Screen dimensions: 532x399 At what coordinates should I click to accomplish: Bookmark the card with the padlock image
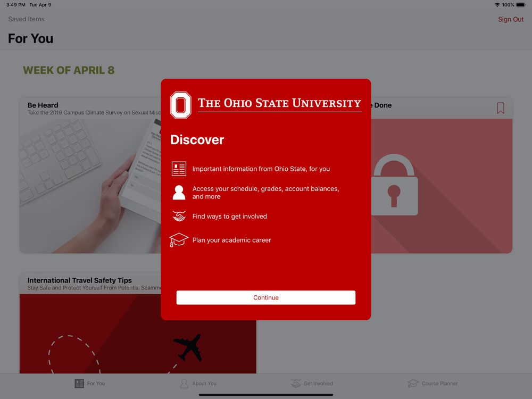(501, 108)
